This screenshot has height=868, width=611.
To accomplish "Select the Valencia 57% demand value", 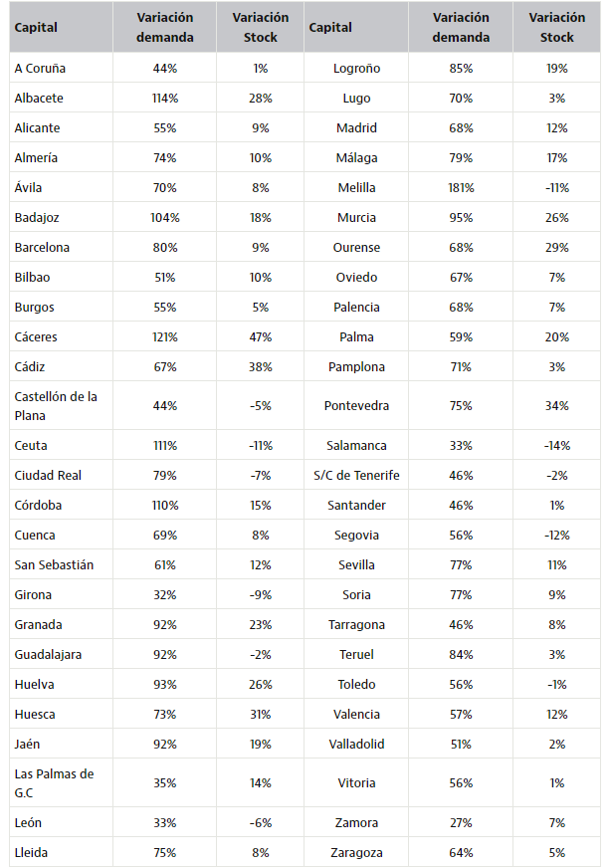I will coord(461,715).
